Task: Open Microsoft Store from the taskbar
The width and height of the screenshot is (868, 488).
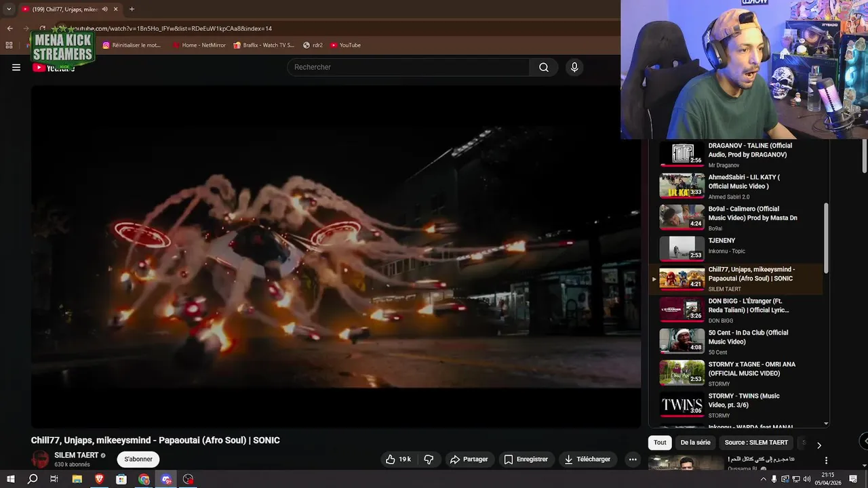Action: 121,479
